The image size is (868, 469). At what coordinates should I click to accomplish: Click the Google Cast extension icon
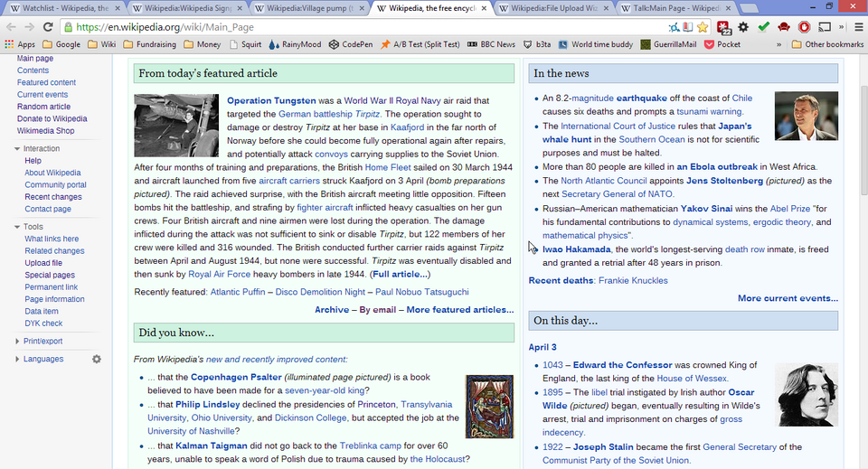point(825,27)
